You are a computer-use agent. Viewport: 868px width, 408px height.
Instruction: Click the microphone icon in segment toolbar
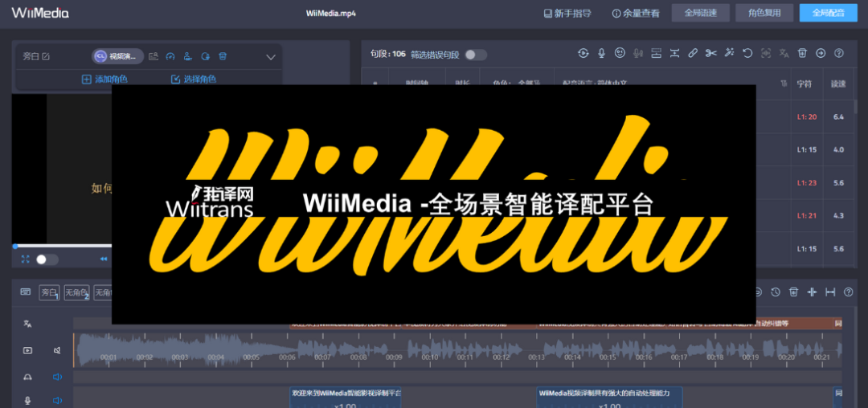click(x=601, y=54)
